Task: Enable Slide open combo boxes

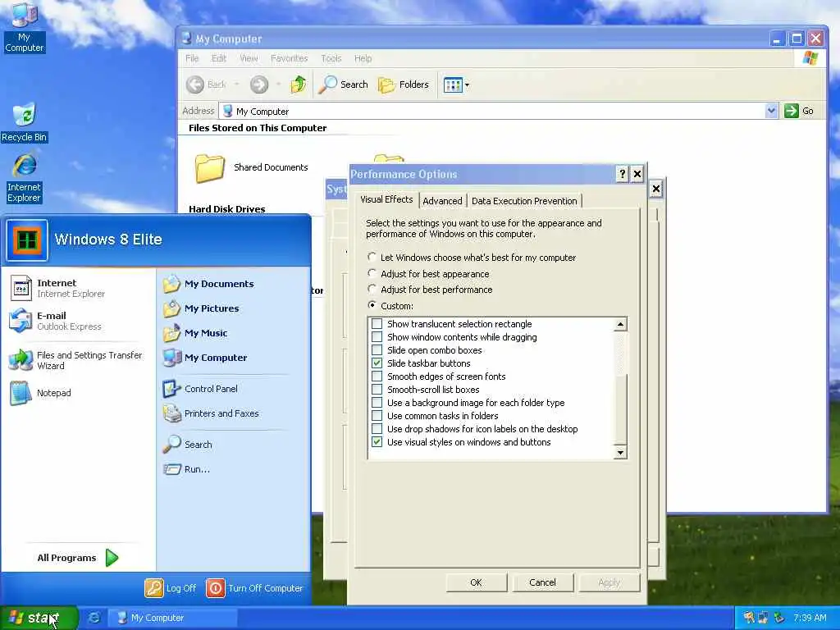Action: [377, 349]
